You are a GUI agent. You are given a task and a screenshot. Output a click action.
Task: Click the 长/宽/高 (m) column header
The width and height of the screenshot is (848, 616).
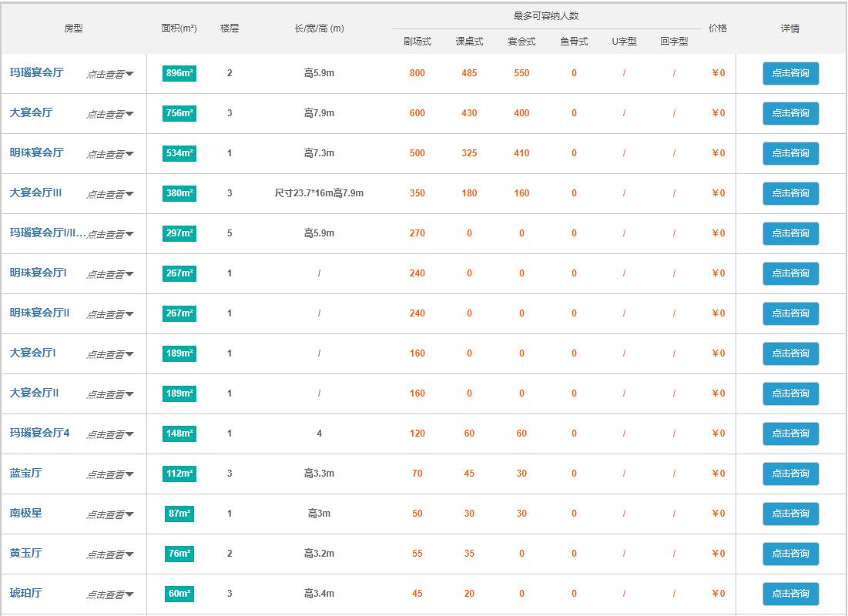click(319, 28)
